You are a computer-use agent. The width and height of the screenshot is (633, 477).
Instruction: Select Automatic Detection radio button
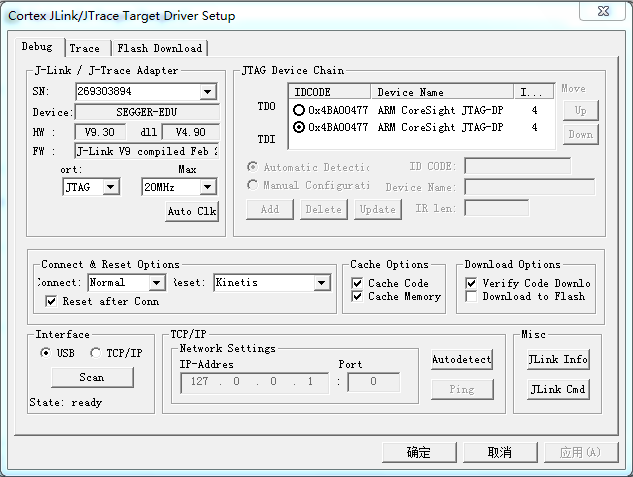253,167
